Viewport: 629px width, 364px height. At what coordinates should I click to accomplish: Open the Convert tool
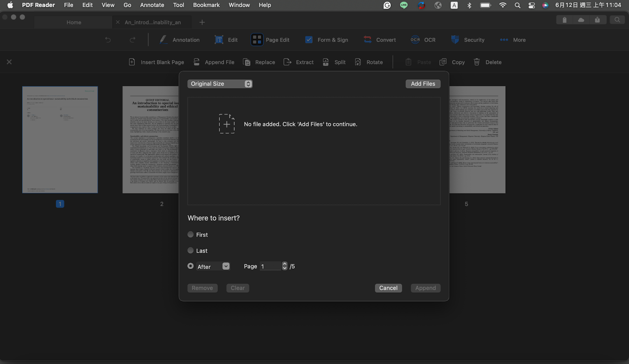point(380,40)
